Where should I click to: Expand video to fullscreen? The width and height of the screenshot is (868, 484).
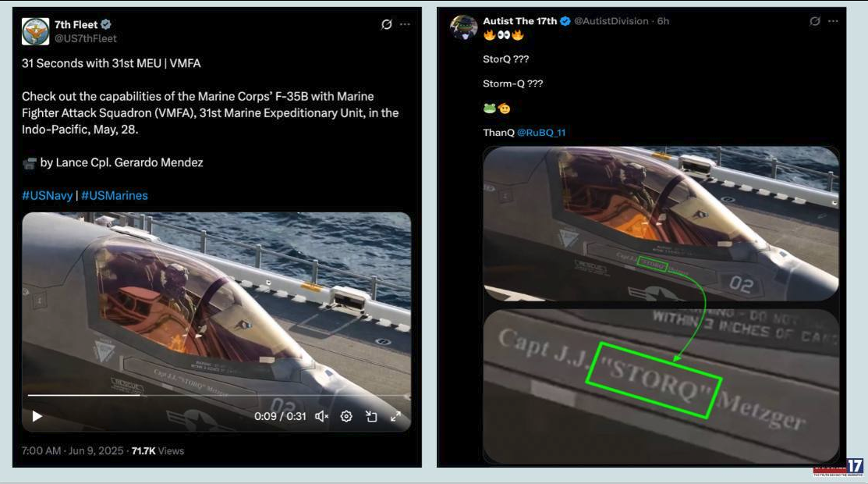pos(395,416)
